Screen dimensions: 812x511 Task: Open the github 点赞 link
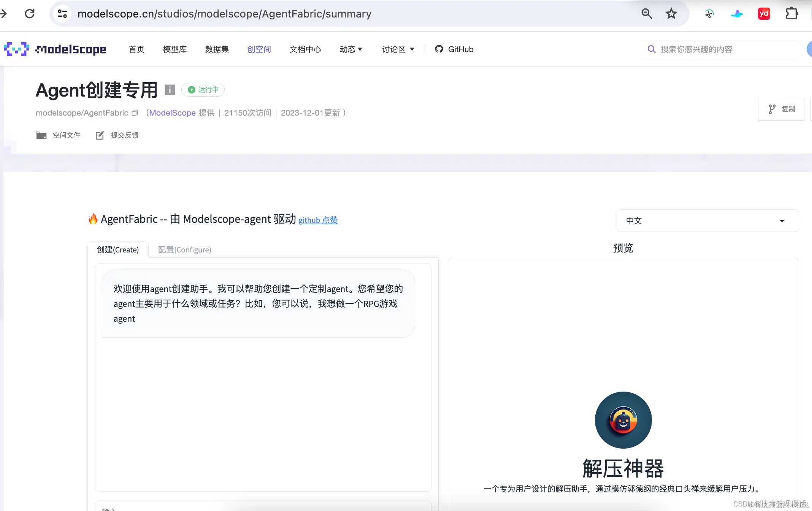pyautogui.click(x=318, y=220)
